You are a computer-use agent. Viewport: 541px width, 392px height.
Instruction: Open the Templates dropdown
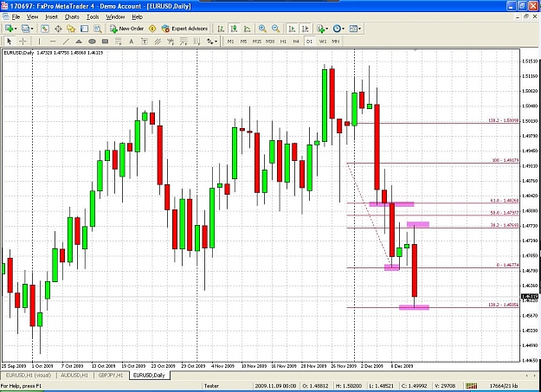tap(355, 29)
